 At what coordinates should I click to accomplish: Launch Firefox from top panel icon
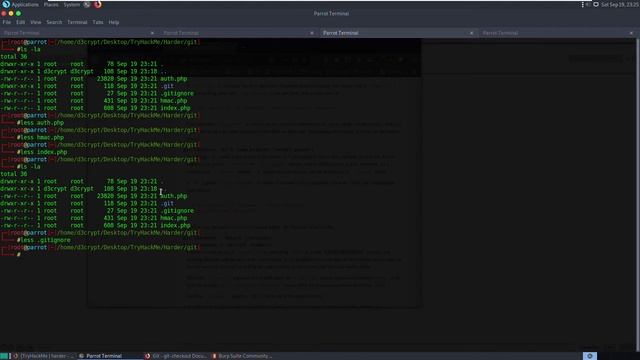point(98,4)
